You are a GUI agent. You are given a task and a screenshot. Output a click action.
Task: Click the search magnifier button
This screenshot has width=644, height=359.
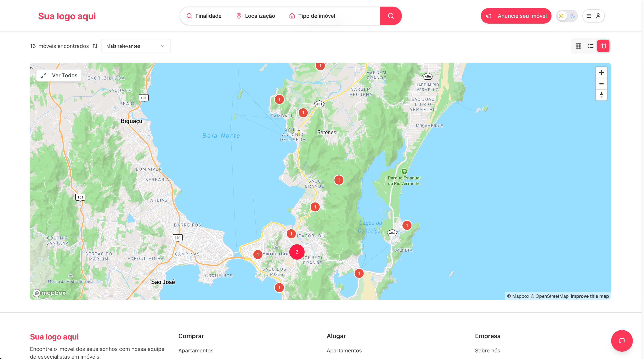click(x=391, y=16)
